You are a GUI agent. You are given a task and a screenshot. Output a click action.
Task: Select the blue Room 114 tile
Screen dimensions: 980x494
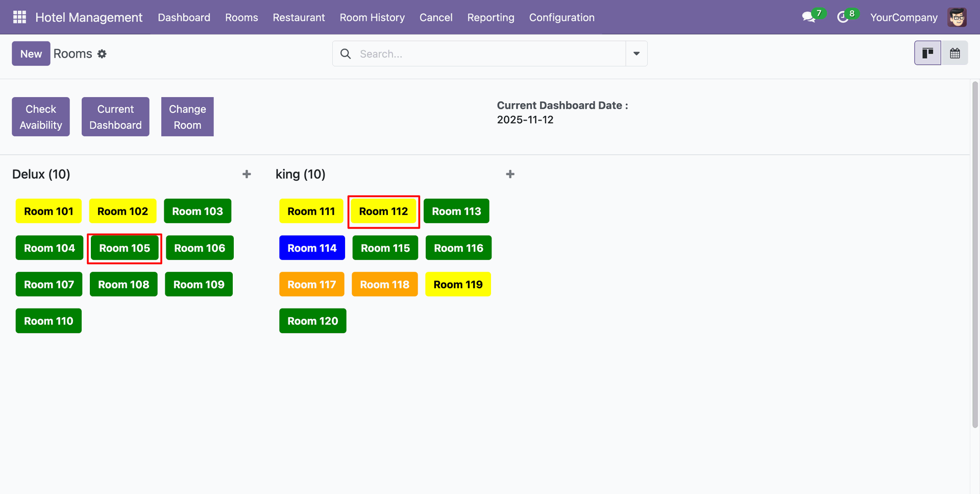click(x=312, y=248)
